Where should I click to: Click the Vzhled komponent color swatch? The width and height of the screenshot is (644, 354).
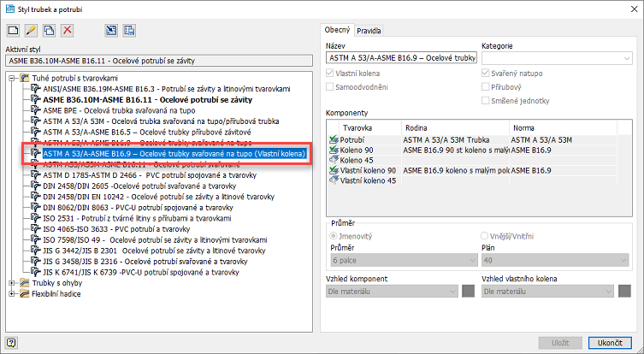coord(468,292)
